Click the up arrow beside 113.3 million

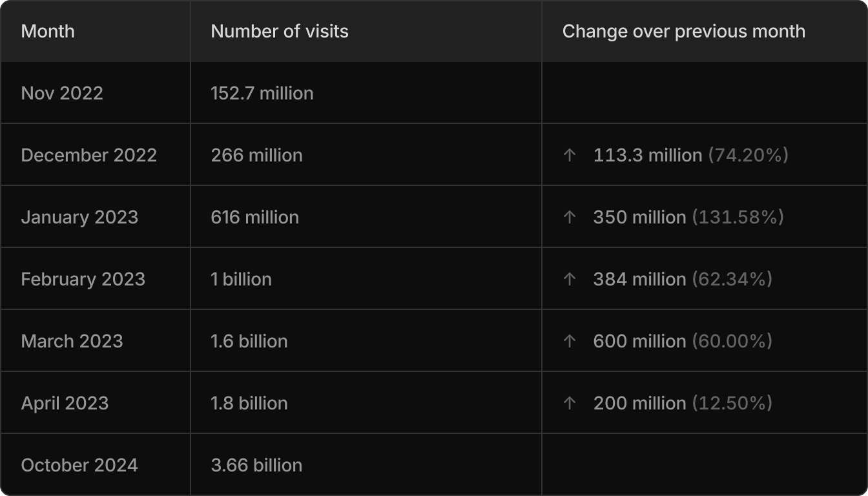pos(569,155)
